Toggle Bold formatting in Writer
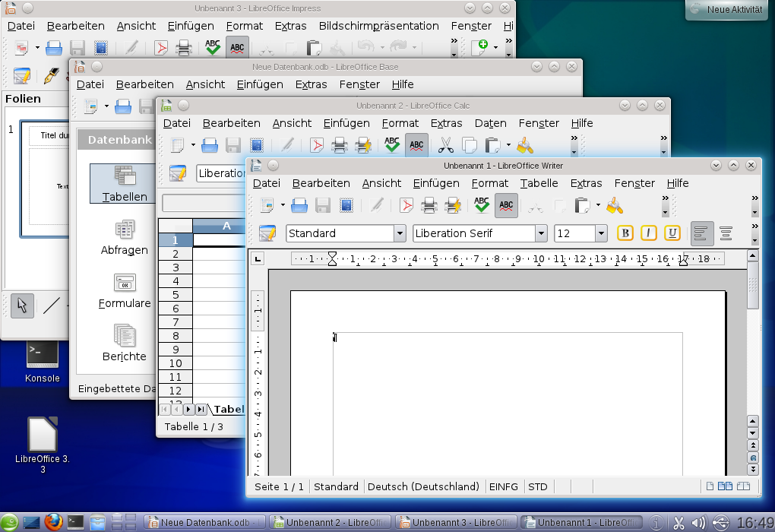Viewport: 775px width, 532px height. click(x=625, y=233)
